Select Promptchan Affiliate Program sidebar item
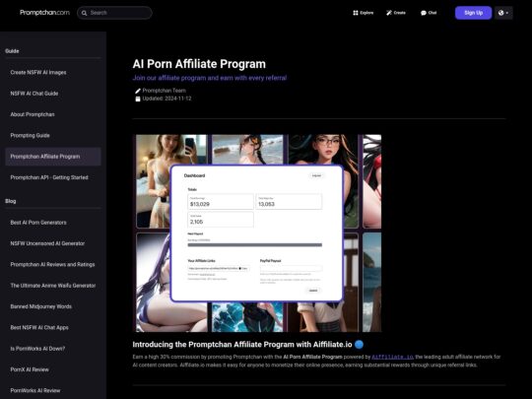532x399 pixels. [x=53, y=157]
